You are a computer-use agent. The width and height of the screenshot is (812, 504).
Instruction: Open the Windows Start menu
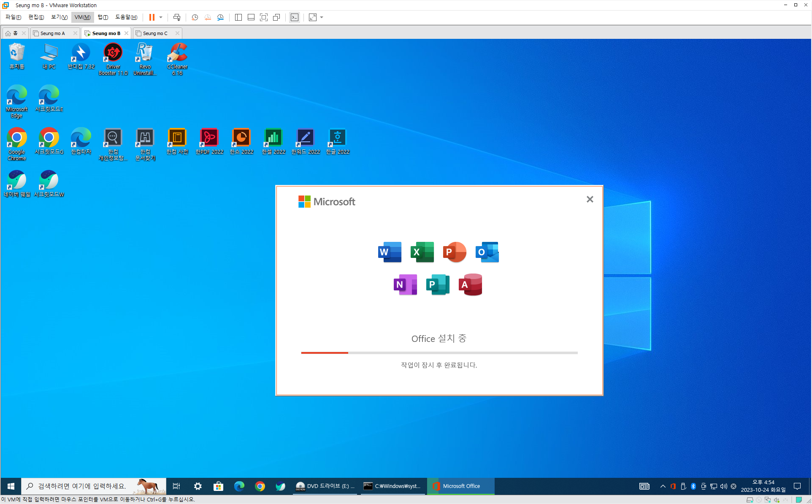click(11, 486)
